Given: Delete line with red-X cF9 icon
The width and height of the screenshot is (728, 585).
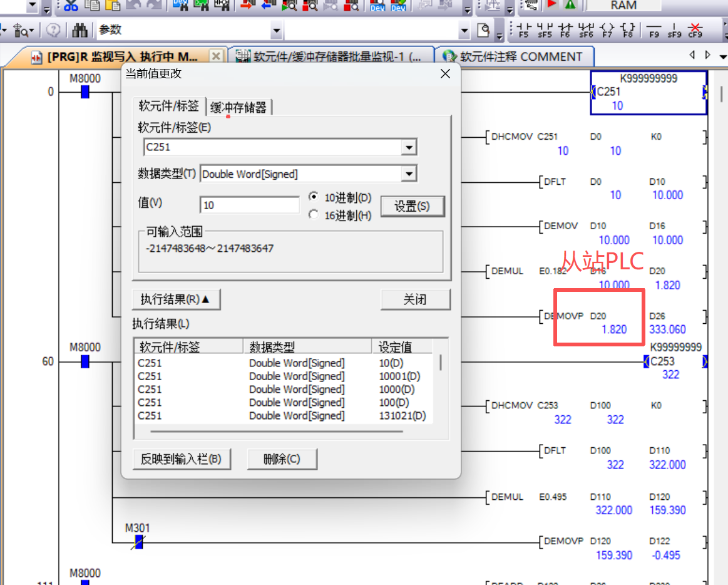Looking at the screenshot, I should click(x=695, y=29).
